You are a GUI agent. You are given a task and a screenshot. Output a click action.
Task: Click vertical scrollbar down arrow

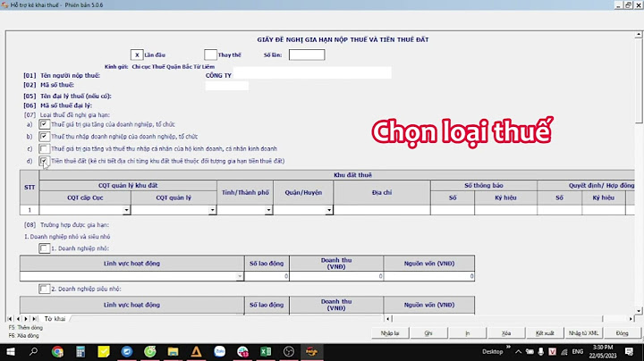pyautogui.click(x=639, y=311)
